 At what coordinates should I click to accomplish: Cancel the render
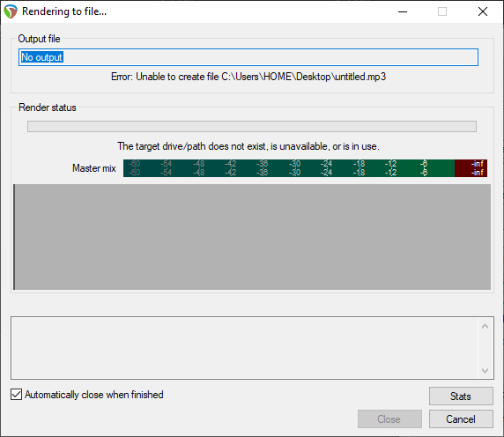(x=461, y=419)
